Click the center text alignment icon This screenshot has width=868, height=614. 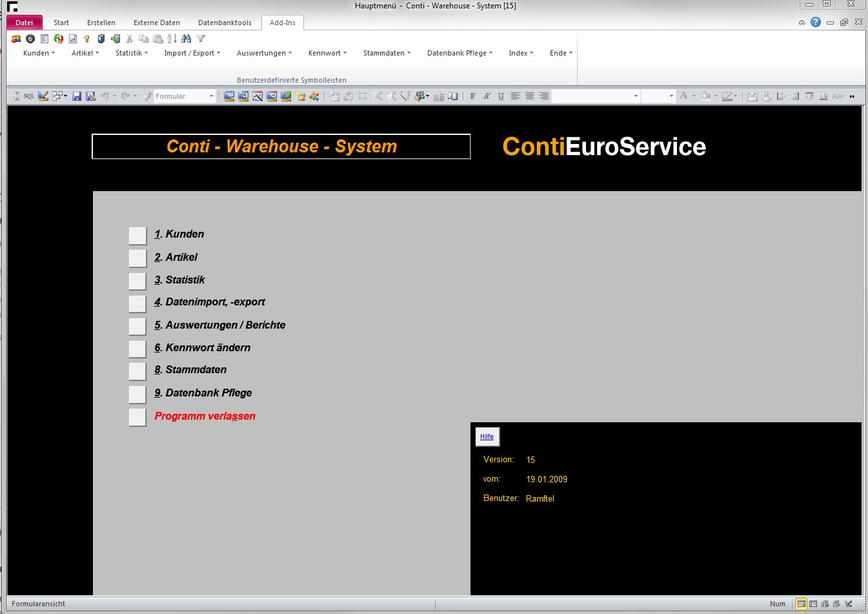pyautogui.click(x=529, y=96)
